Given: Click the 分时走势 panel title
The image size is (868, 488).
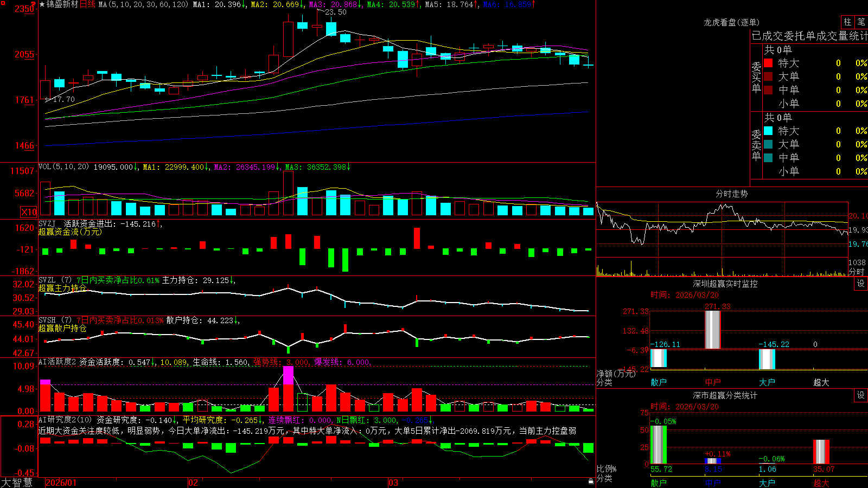Looking at the screenshot, I should click(731, 194).
